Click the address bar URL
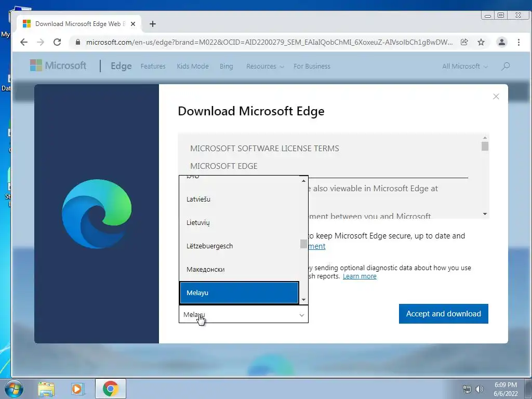Viewport: 532px width, 399px height. pos(269,42)
